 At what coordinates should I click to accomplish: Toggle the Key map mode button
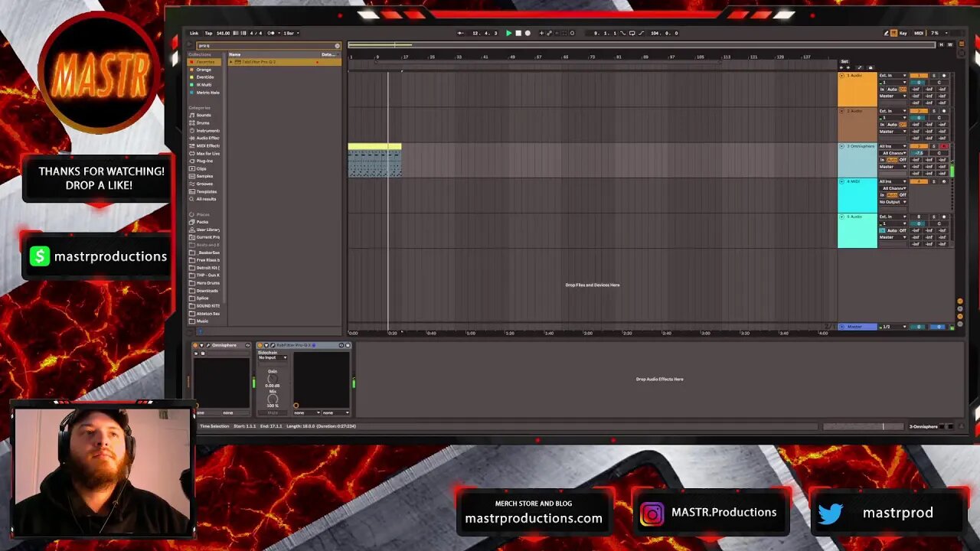pyautogui.click(x=903, y=33)
